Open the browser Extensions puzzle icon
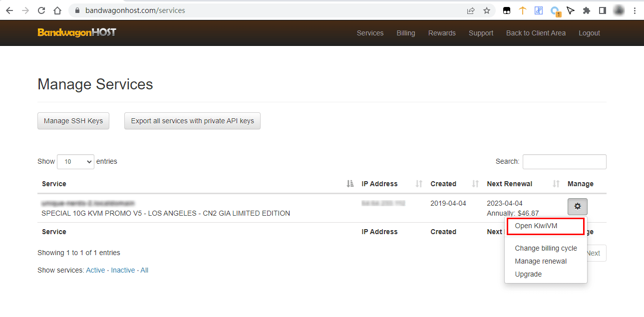Viewport: 644px width, 317px height. pos(587,10)
